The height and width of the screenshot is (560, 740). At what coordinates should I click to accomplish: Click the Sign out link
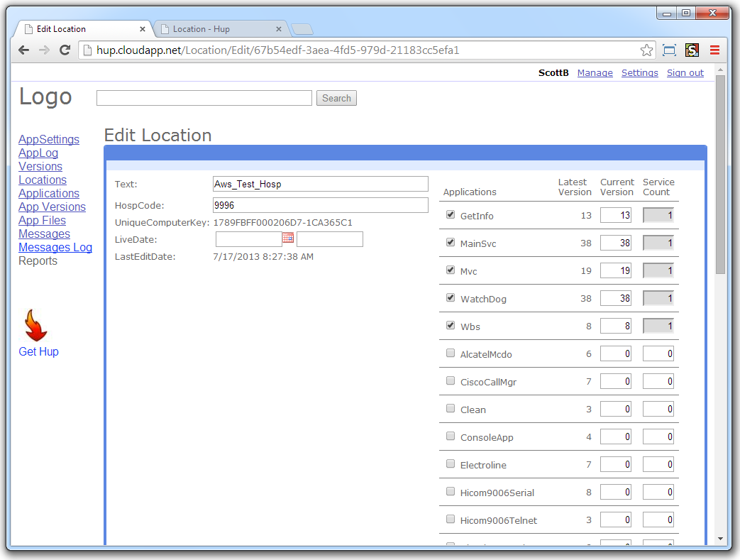685,72
